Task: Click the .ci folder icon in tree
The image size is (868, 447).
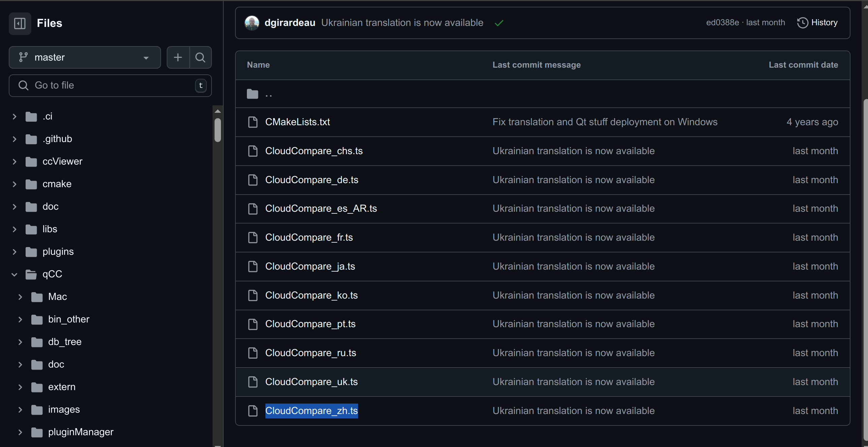Action: coord(31,116)
